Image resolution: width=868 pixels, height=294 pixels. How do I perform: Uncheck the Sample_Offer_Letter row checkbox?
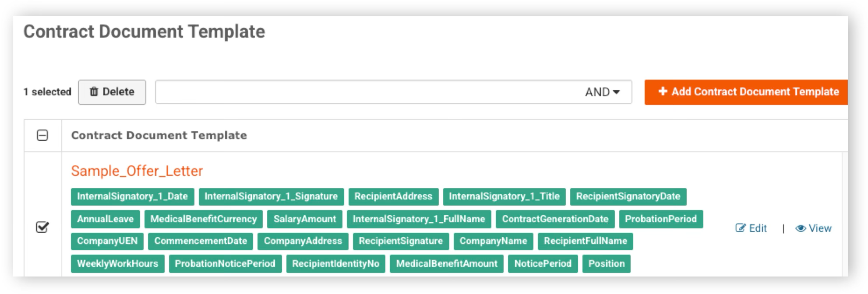pos(42,227)
